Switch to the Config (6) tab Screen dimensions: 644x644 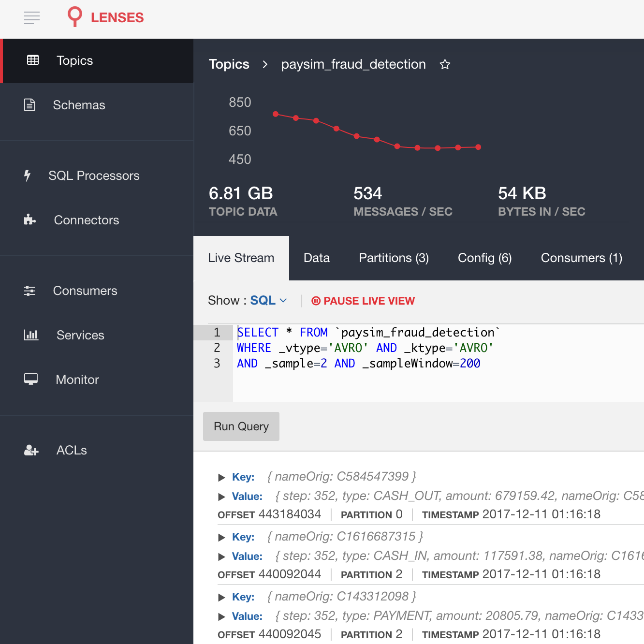pos(485,258)
